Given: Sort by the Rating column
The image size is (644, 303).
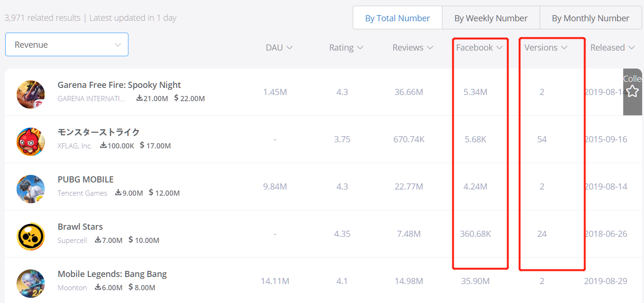Looking at the screenshot, I should [346, 47].
